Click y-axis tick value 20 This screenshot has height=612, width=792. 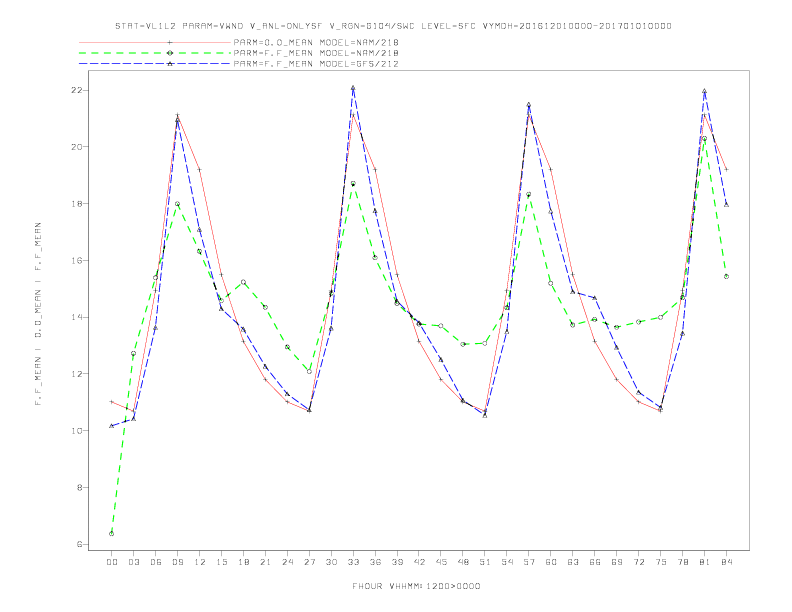77,147
